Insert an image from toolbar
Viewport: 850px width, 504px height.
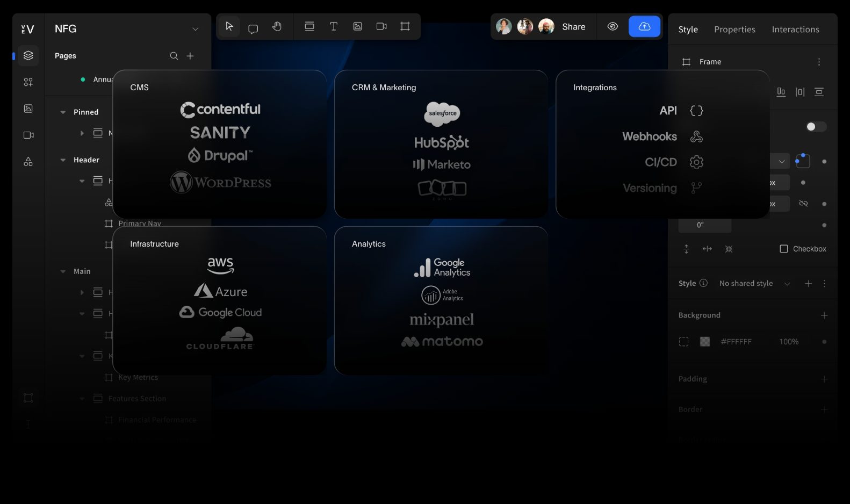point(357,26)
